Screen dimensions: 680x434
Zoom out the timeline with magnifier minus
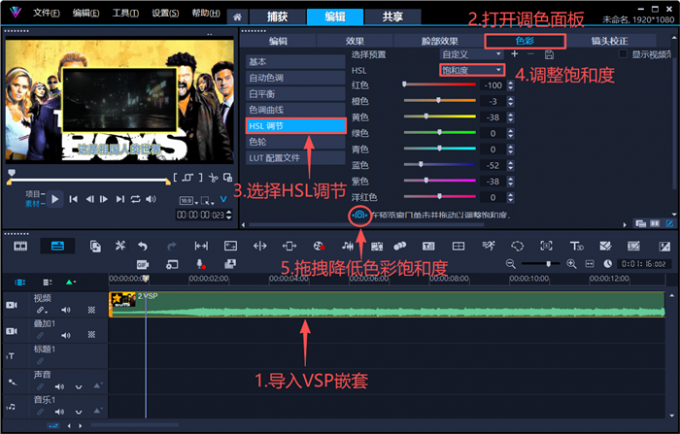510,264
